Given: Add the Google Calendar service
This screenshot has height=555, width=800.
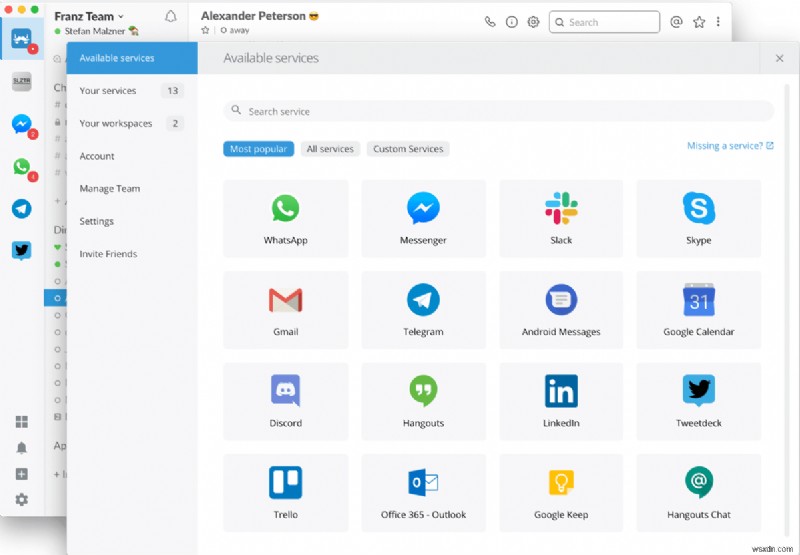Looking at the screenshot, I should click(x=698, y=310).
